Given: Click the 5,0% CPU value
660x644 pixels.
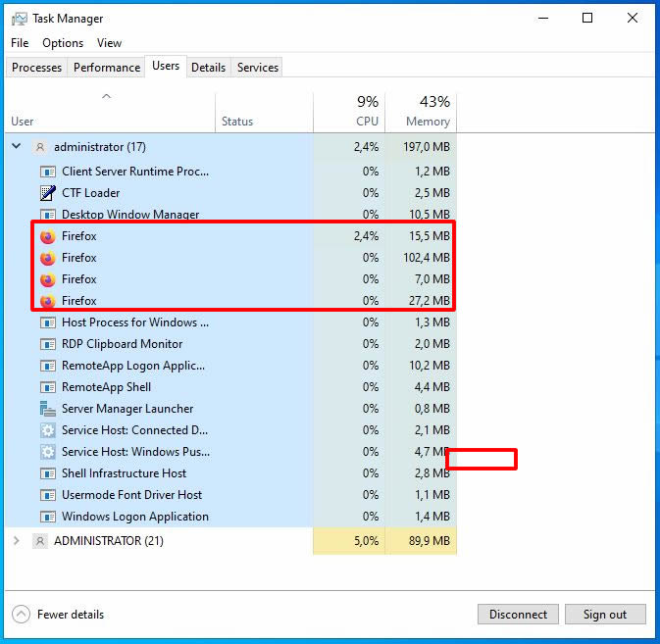Looking at the screenshot, I should click(366, 541).
